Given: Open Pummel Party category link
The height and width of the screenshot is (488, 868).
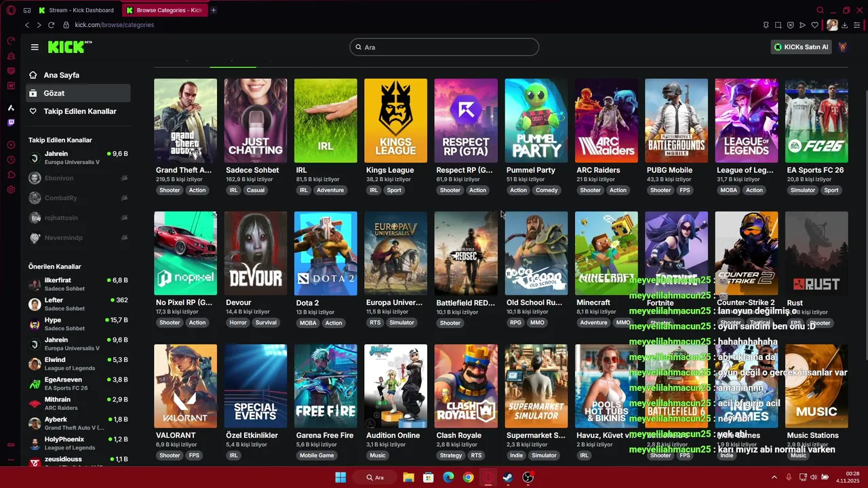Looking at the screenshot, I should [x=531, y=170].
